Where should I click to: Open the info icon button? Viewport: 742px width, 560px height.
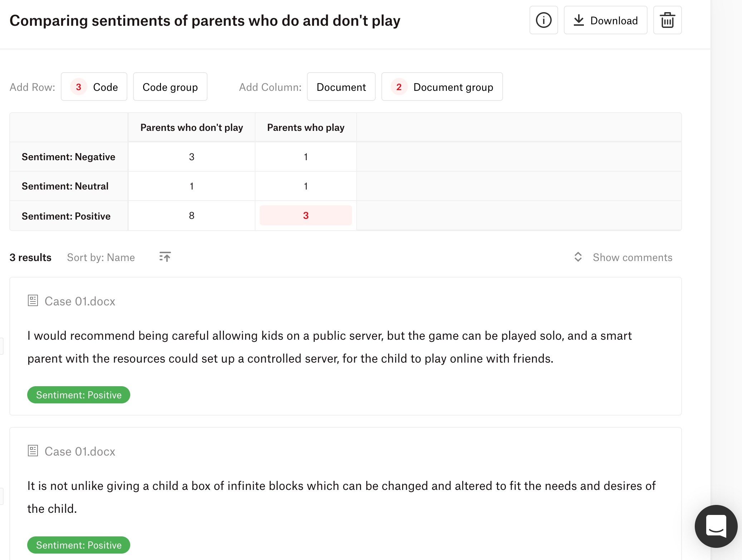(x=543, y=20)
